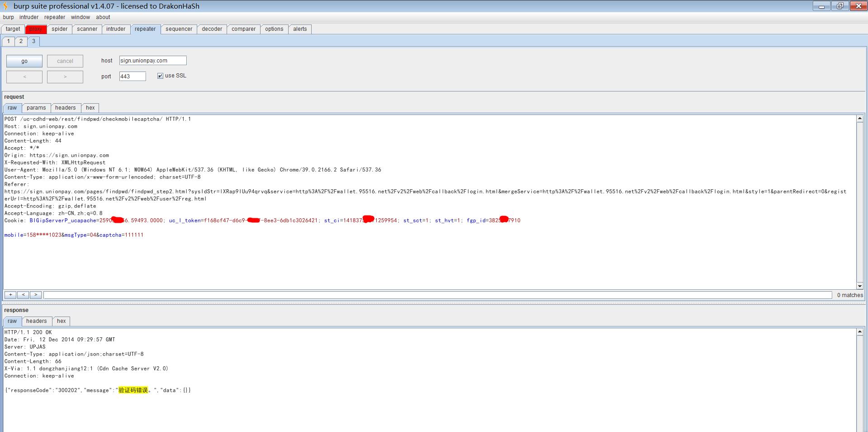Viewport: 868px width, 432px height.
Task: Click the request search next match button
Action: (x=36, y=295)
